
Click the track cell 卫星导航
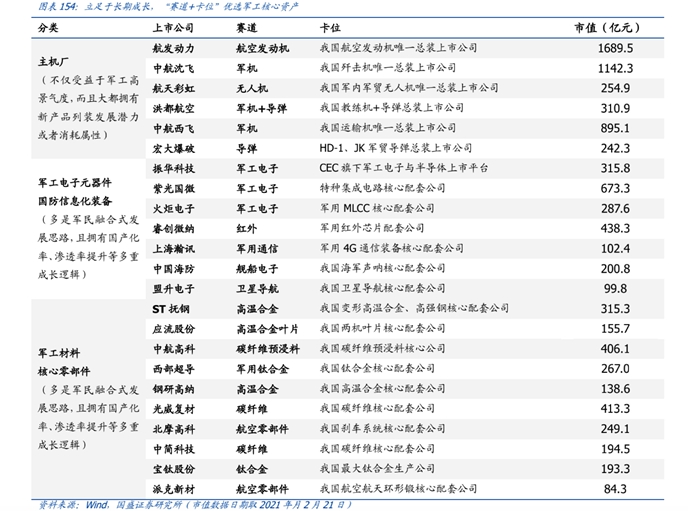point(257,289)
